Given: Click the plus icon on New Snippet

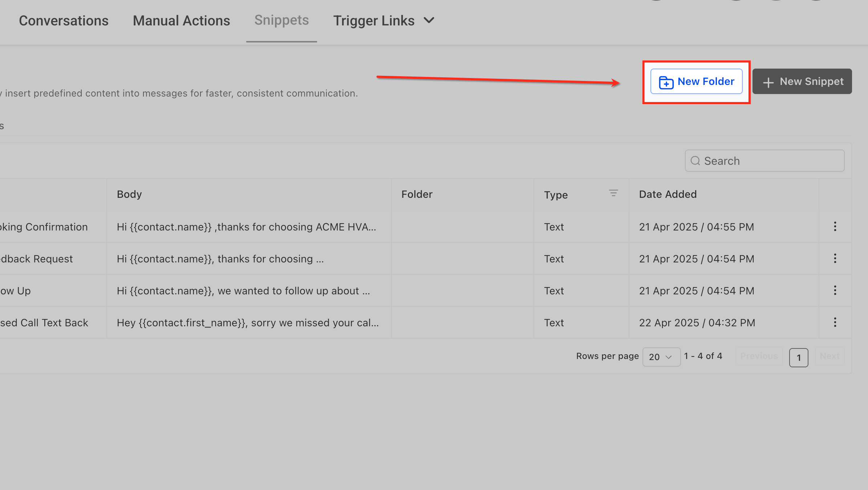Looking at the screenshot, I should (x=768, y=82).
